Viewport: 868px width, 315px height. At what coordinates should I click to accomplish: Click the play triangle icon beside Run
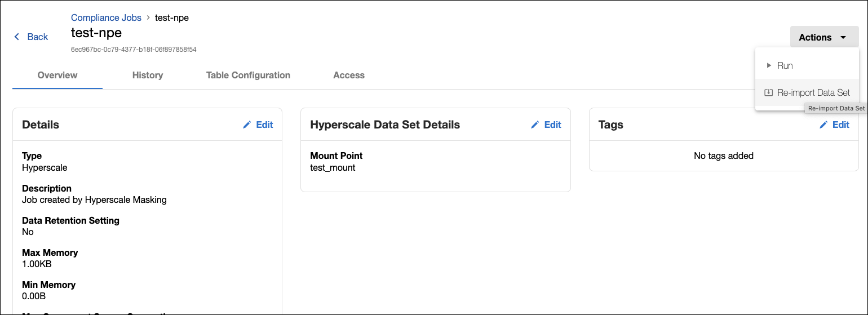point(768,65)
